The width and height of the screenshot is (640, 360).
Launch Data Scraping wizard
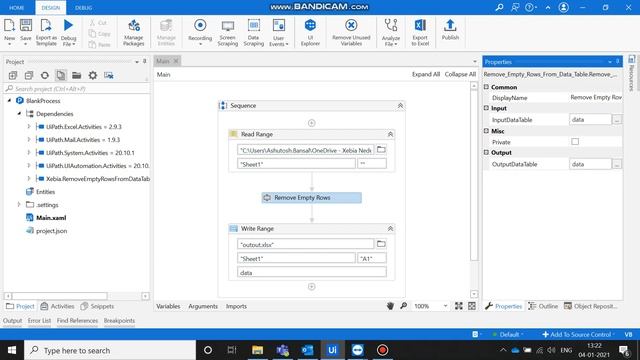point(253,31)
